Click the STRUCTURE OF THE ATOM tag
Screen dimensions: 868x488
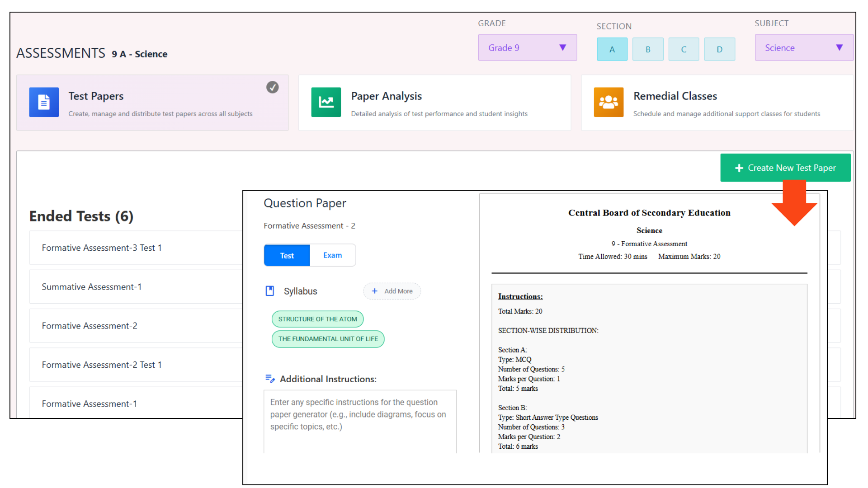coord(317,319)
